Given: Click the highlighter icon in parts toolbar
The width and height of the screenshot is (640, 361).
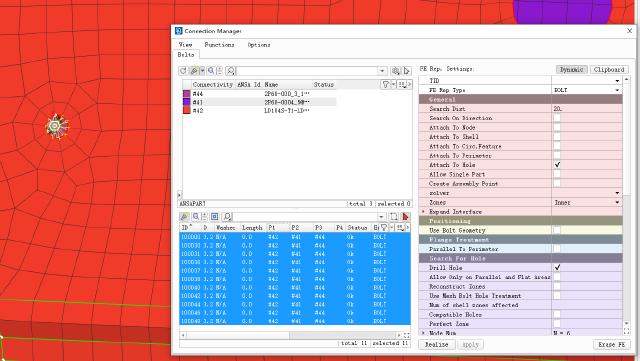Looking at the screenshot, I should [x=194, y=71].
